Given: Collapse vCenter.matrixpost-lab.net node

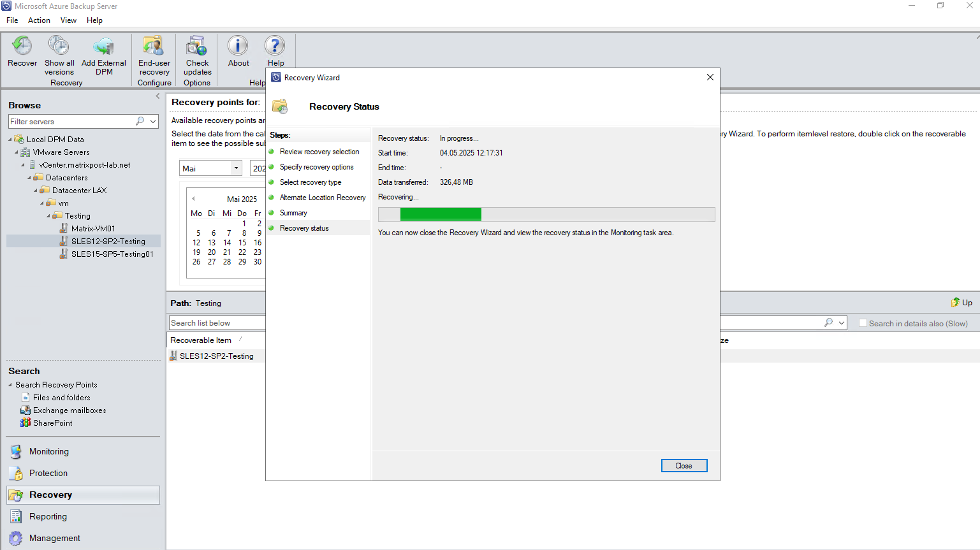Looking at the screenshot, I should point(23,165).
